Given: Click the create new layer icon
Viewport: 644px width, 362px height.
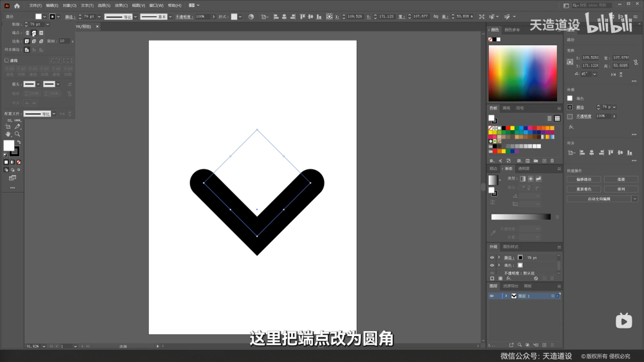Looking at the screenshot, I should 544,345.
